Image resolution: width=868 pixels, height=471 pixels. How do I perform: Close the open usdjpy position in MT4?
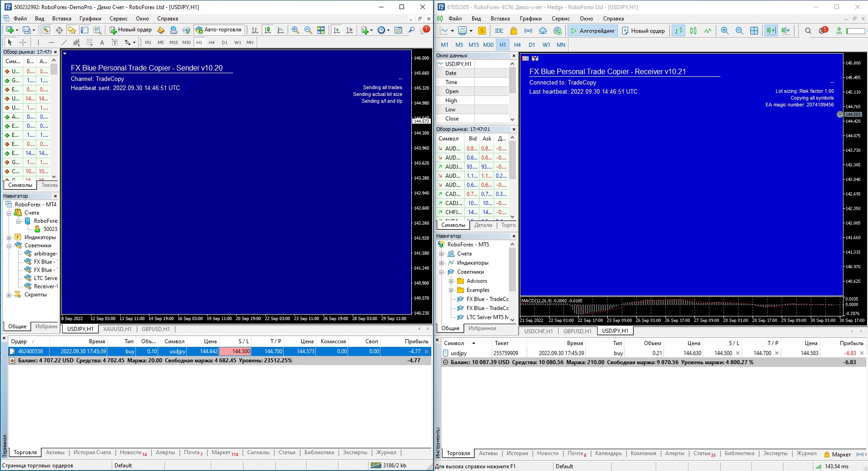[x=426, y=351]
